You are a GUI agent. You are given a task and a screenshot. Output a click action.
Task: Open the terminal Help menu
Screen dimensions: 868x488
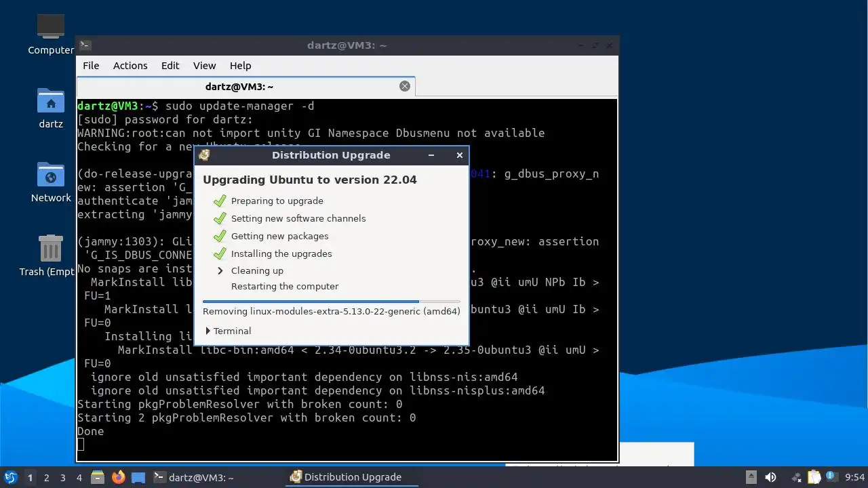tap(241, 66)
